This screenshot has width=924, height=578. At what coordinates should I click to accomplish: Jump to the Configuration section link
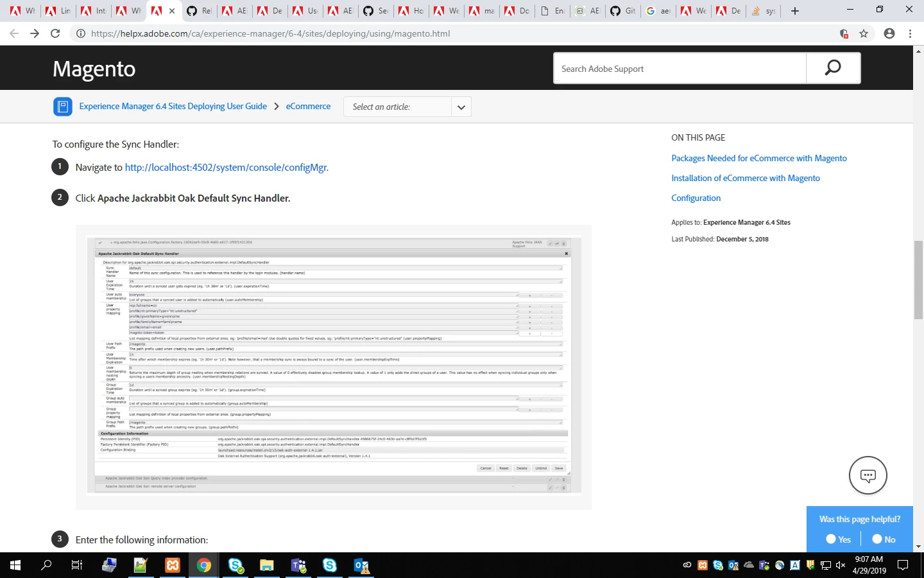tap(696, 198)
